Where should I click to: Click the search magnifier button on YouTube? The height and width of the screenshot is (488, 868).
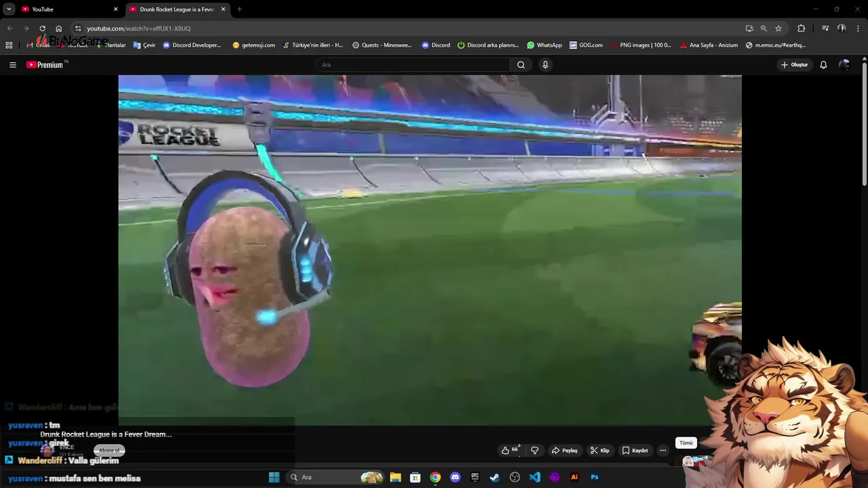[x=521, y=65]
